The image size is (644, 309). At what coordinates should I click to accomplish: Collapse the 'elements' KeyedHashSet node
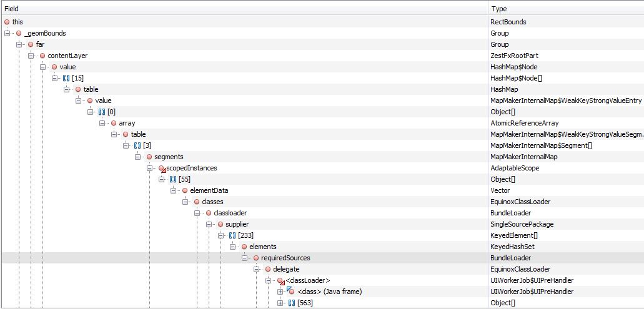click(232, 247)
